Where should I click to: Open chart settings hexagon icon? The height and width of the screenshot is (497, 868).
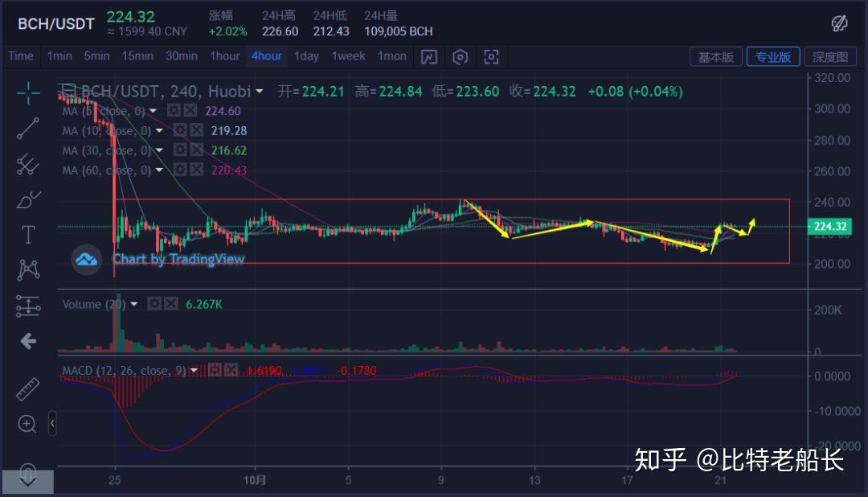[x=460, y=56]
